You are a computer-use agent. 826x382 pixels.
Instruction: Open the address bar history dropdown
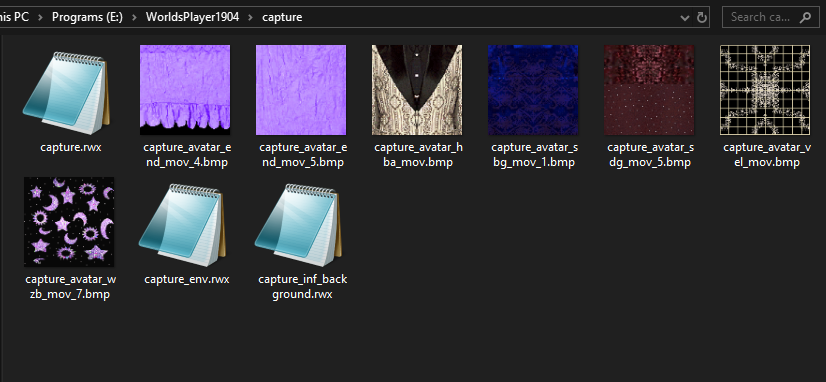pos(684,17)
